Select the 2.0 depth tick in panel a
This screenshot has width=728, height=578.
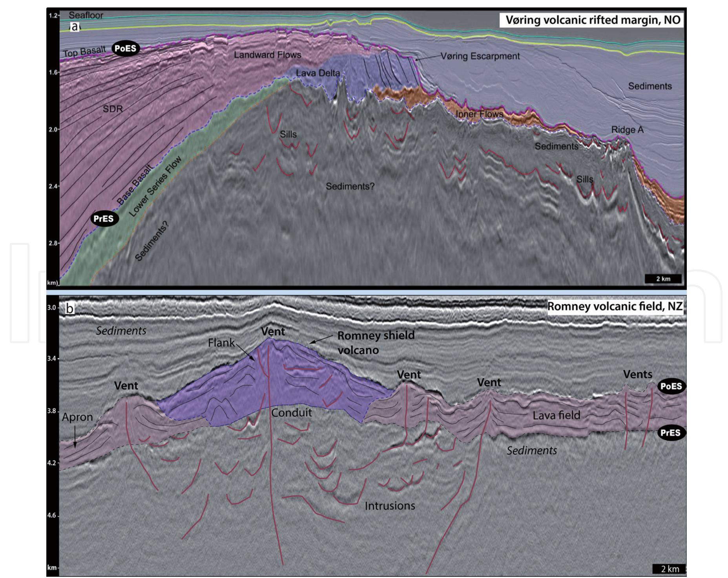[x=53, y=129]
